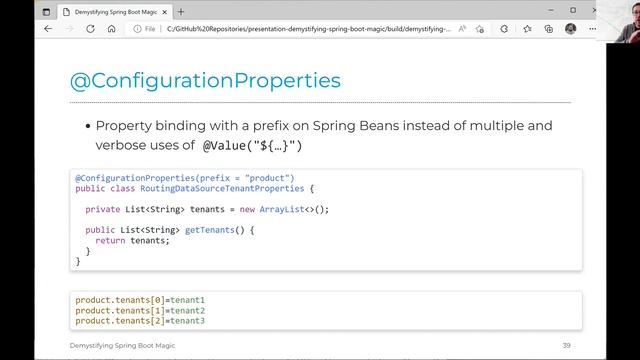
Task: Close the Demystifying Spring Boot Magic tab
Action: coord(164,12)
